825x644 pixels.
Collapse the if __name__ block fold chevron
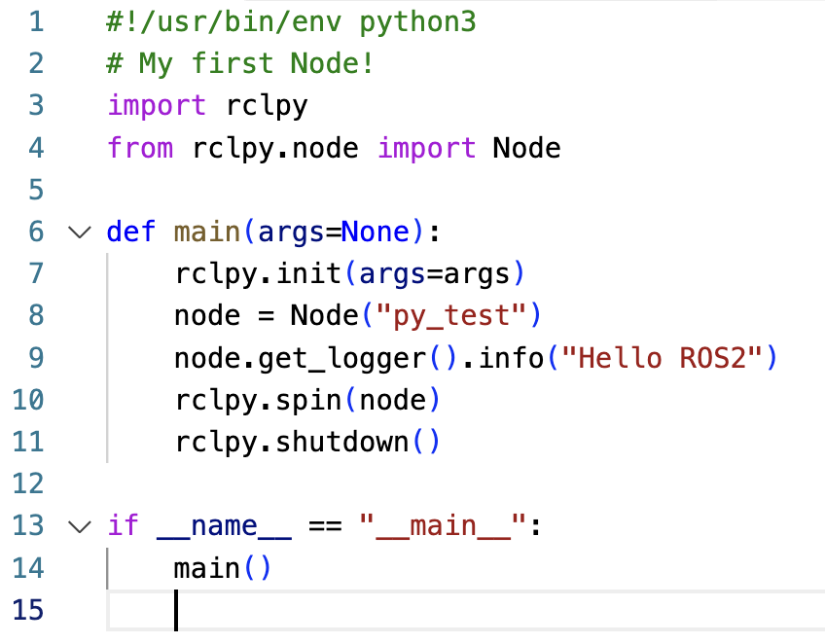pos(80,526)
